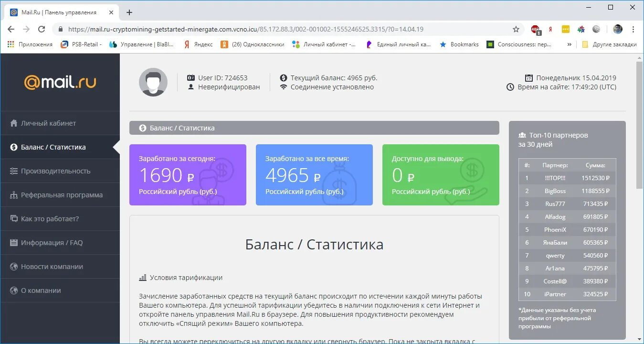
Task: Click the clock time-on-site icon
Action: (510, 87)
